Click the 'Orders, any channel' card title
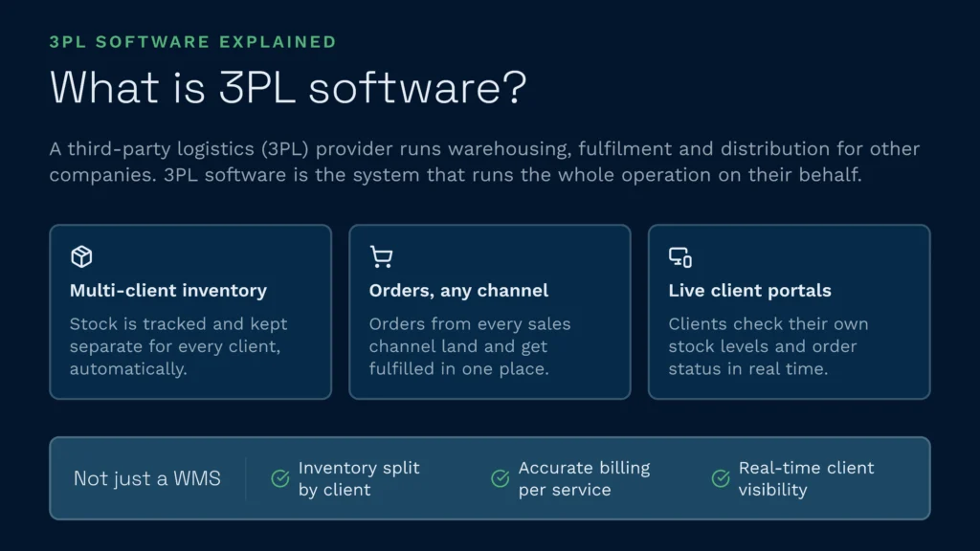Viewport: 980px width, 551px height. click(x=458, y=291)
